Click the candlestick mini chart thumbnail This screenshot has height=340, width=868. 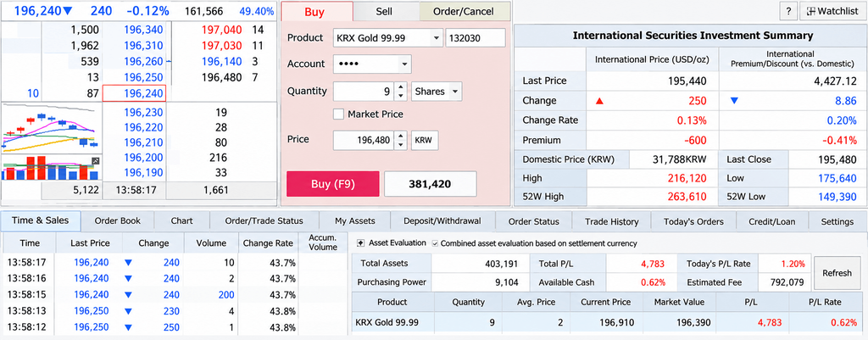pyautogui.click(x=51, y=130)
